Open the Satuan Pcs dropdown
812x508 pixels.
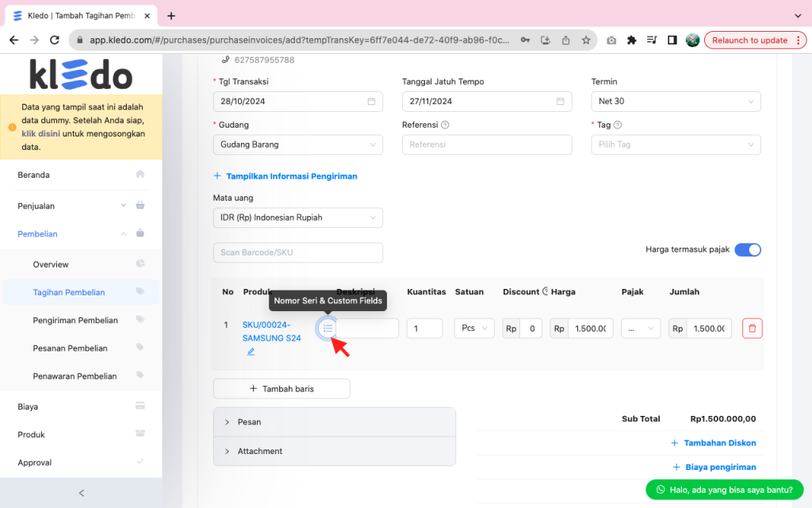[x=474, y=328]
